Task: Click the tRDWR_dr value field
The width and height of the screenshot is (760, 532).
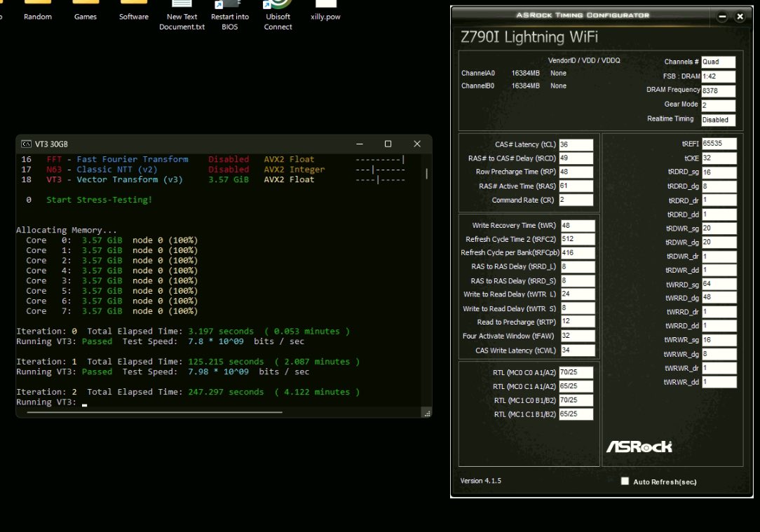Action: 719,257
